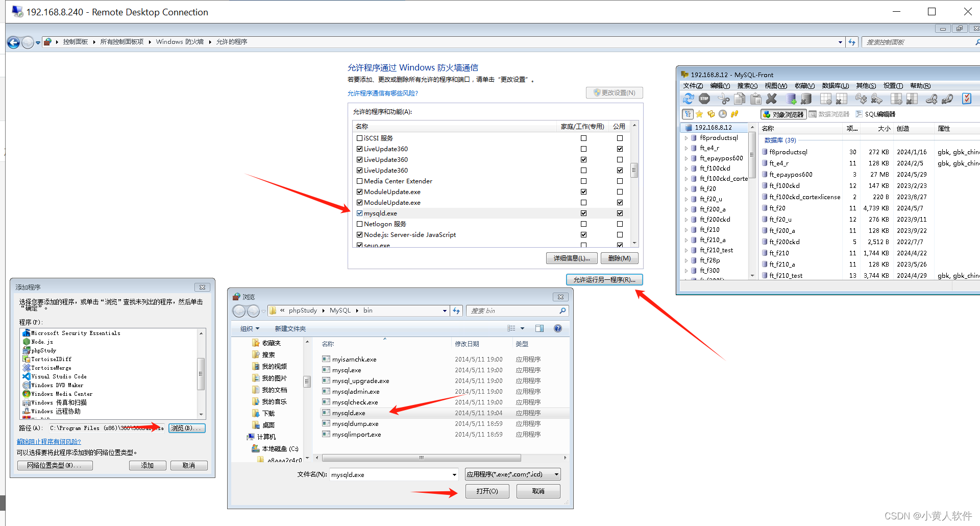Toggle mysqld.exe home/work checkbox

pyautogui.click(x=583, y=213)
